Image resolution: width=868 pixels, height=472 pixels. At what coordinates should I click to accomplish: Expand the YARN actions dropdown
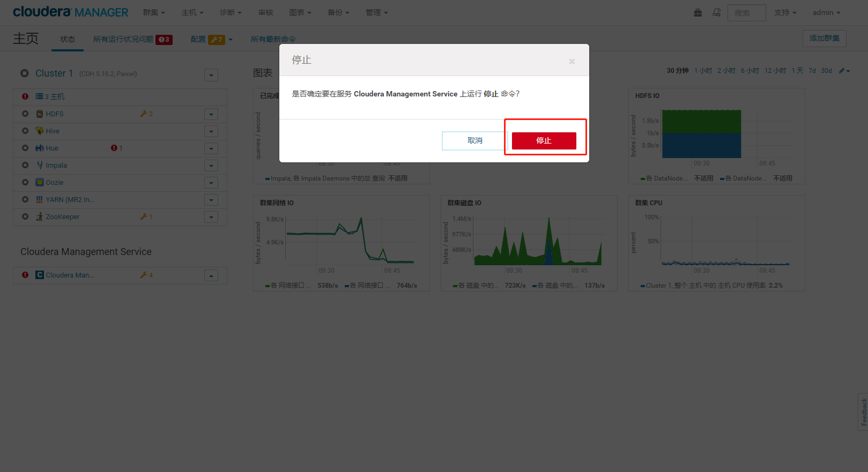(x=211, y=200)
